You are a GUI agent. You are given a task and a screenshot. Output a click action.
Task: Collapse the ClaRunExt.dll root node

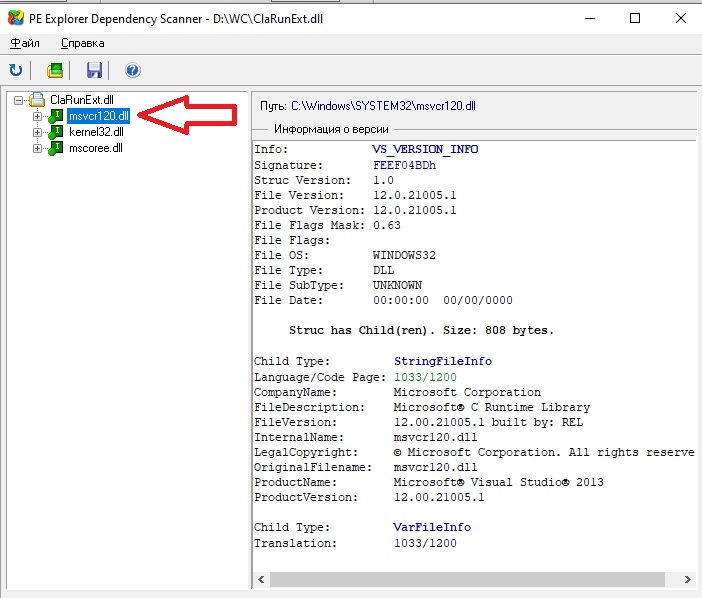(x=19, y=100)
